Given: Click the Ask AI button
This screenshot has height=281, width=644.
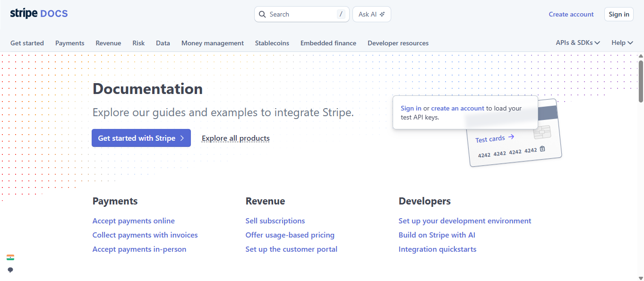Looking at the screenshot, I should tap(372, 14).
